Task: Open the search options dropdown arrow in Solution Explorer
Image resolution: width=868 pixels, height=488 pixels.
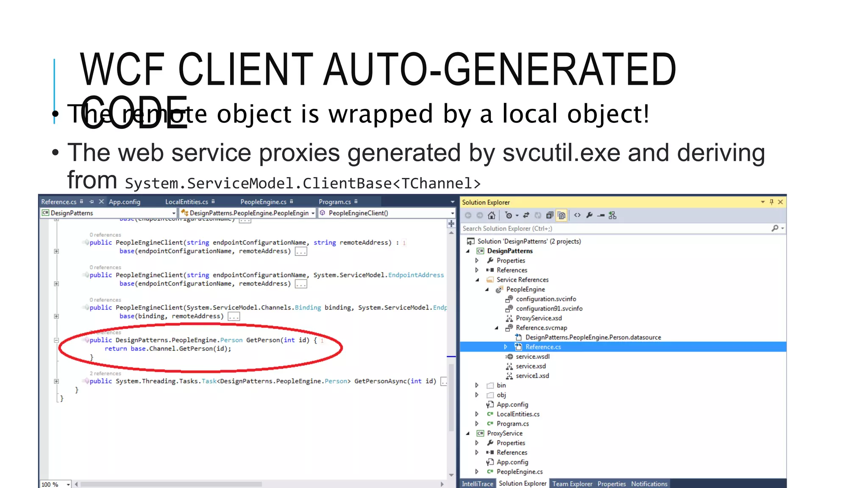Action: point(782,228)
